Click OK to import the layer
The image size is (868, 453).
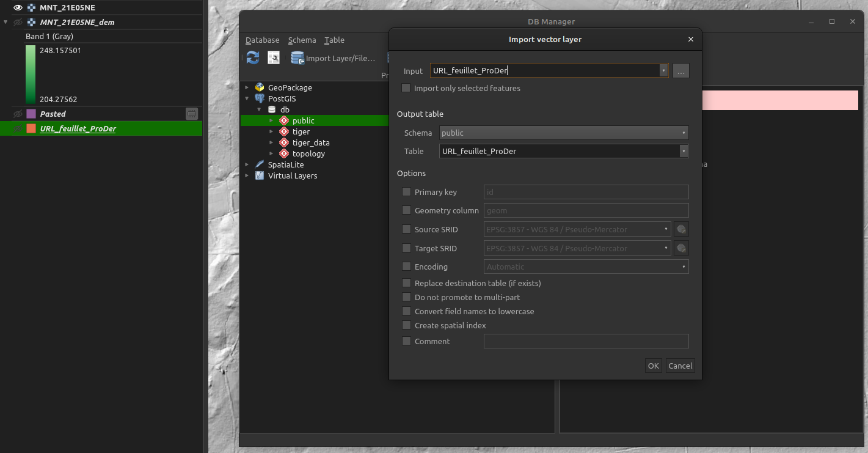[653, 366]
